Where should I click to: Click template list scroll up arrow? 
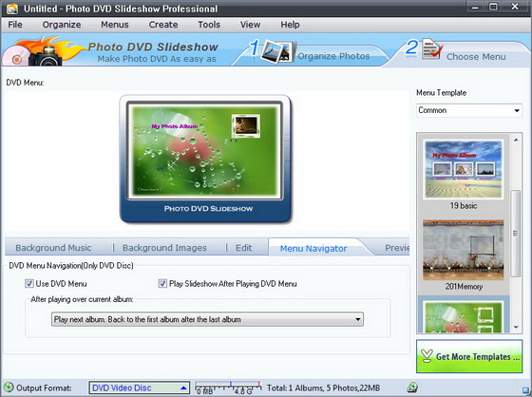[516, 140]
